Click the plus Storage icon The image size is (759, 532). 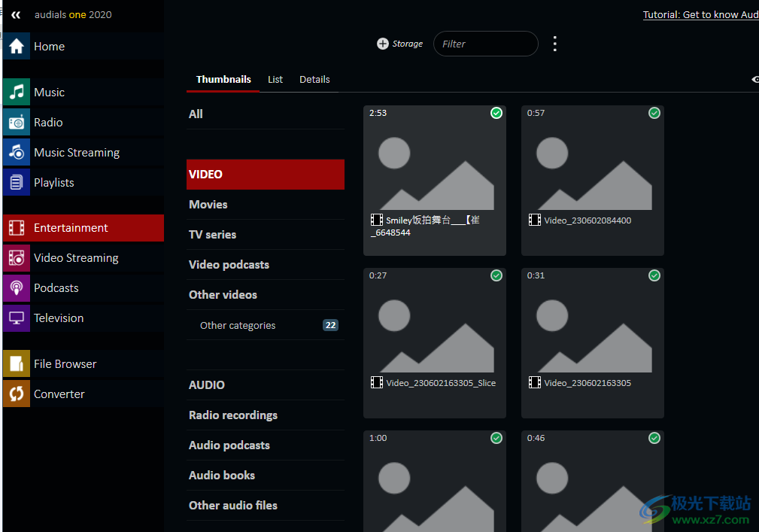point(382,44)
